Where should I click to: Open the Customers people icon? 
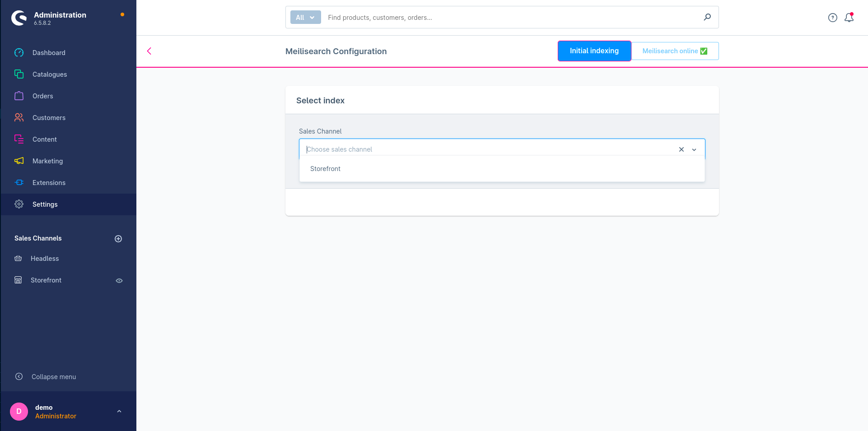pyautogui.click(x=19, y=117)
